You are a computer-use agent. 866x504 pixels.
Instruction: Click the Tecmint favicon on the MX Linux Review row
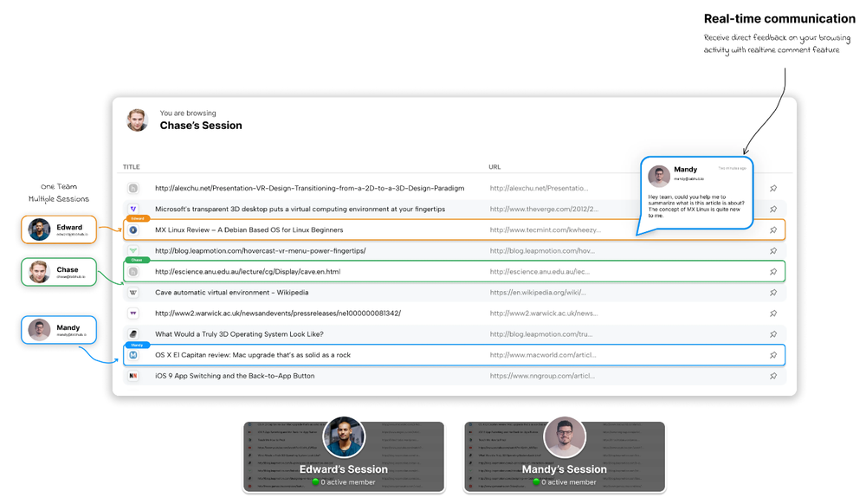tap(133, 229)
